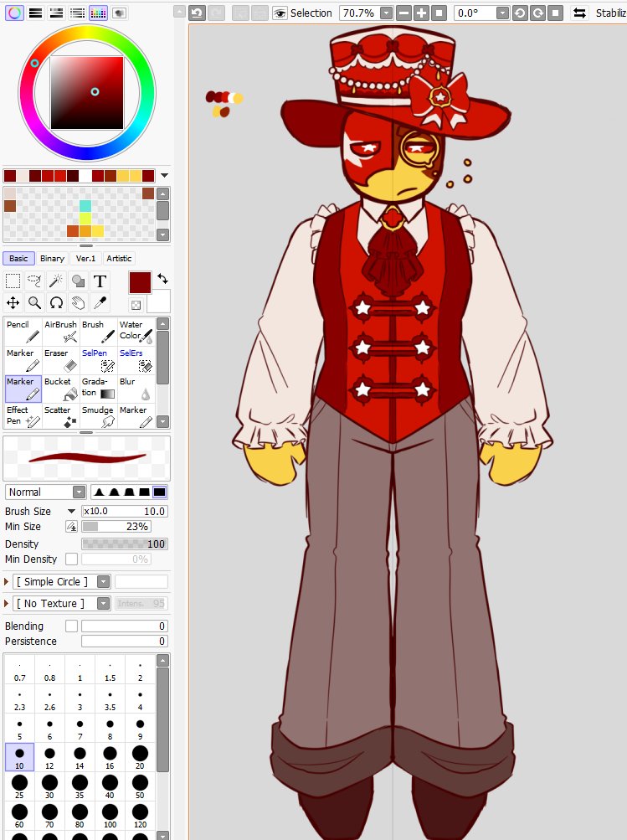Open the color history menu arrow
Viewport: 627px width, 840px height.
click(164, 175)
